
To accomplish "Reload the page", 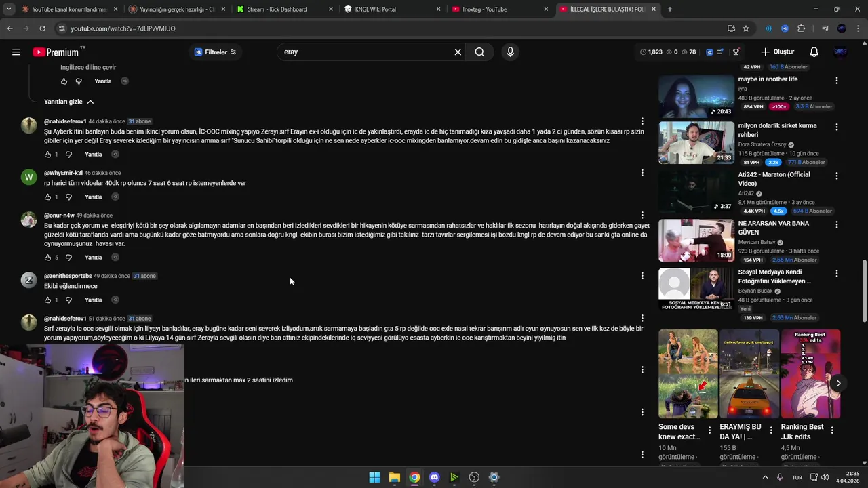I will coord(42,28).
